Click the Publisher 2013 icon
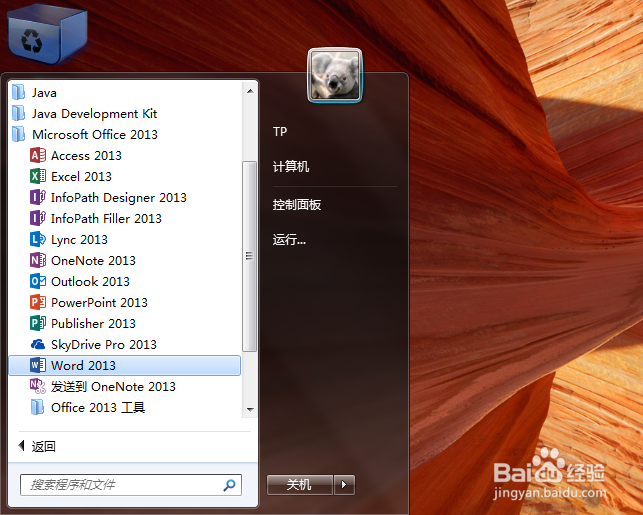The image size is (643, 515). point(38,323)
